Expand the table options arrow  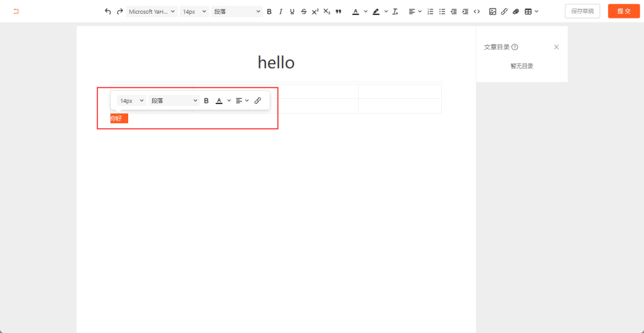(x=537, y=11)
